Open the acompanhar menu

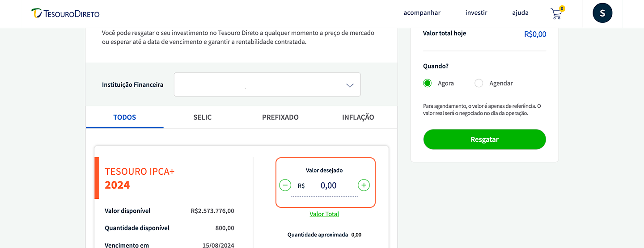(422, 13)
